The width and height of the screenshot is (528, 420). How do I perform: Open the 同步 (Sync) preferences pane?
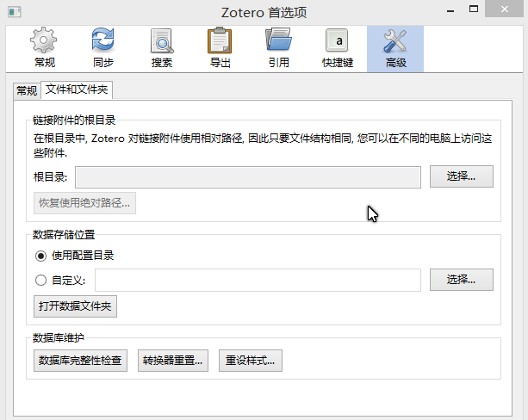coord(103,48)
